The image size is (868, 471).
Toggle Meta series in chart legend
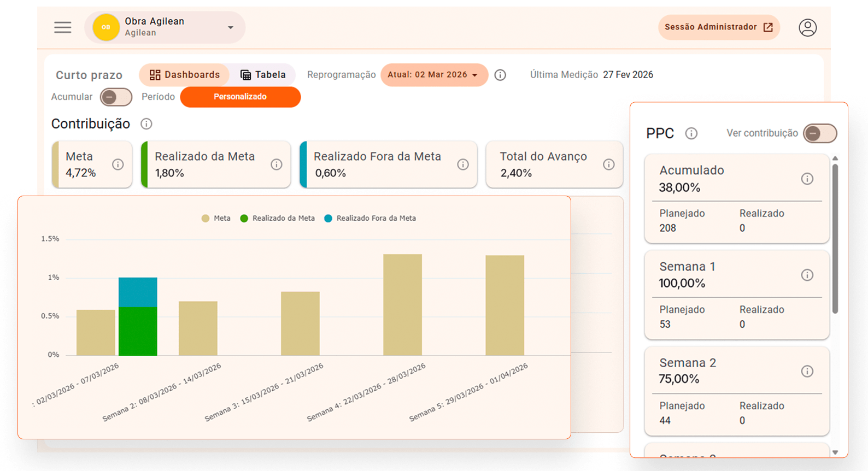pyautogui.click(x=216, y=219)
